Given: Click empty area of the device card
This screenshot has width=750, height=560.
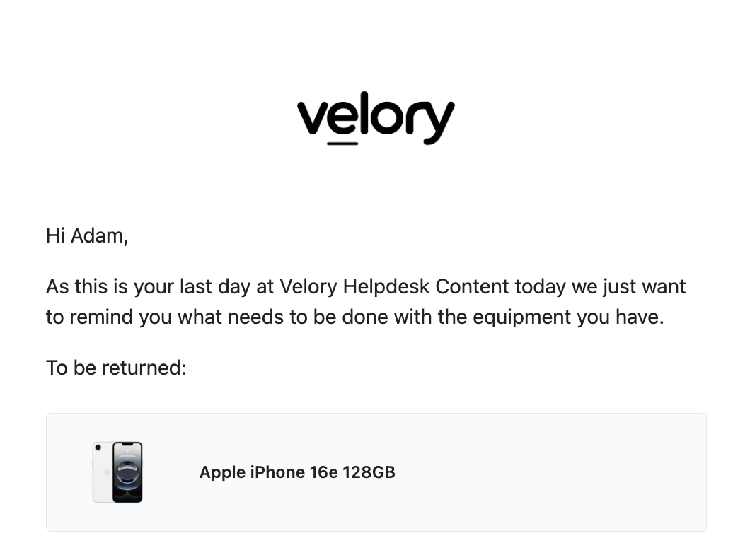Looking at the screenshot, I should click(x=550, y=472).
